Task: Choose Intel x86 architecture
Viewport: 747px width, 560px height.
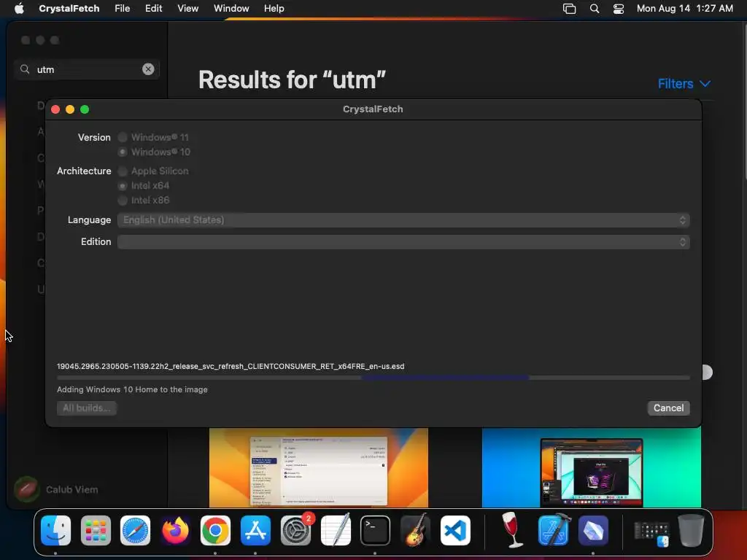Action: click(x=123, y=200)
